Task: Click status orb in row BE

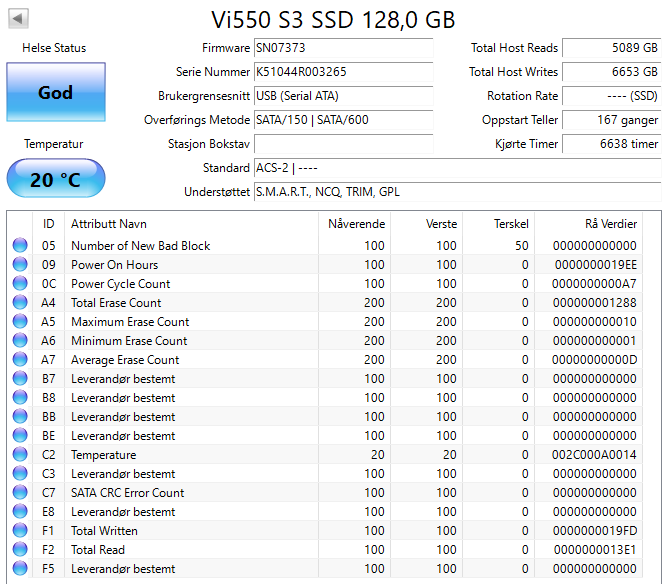Action: pyautogui.click(x=20, y=435)
